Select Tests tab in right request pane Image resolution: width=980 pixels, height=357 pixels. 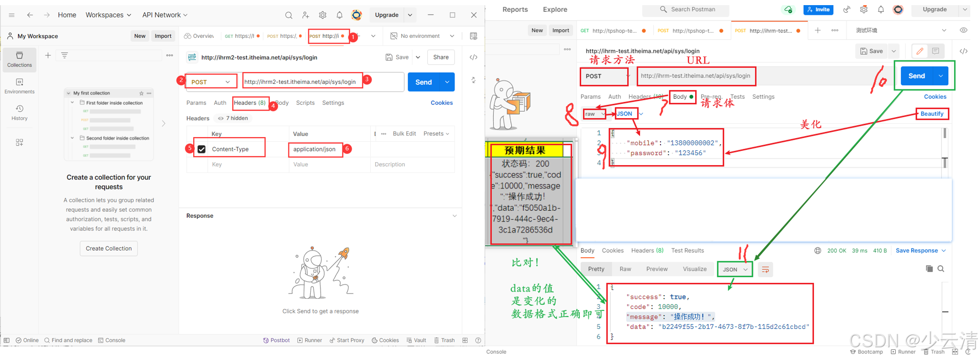737,97
